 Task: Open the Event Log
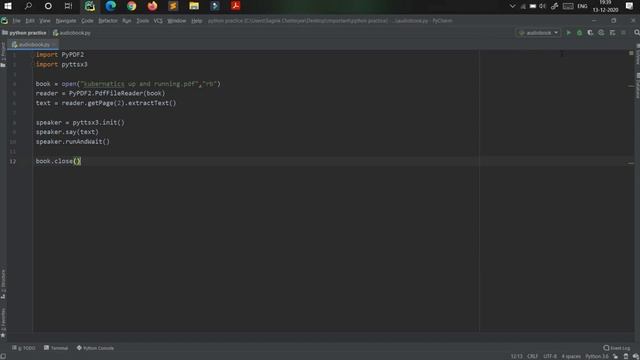(617, 348)
